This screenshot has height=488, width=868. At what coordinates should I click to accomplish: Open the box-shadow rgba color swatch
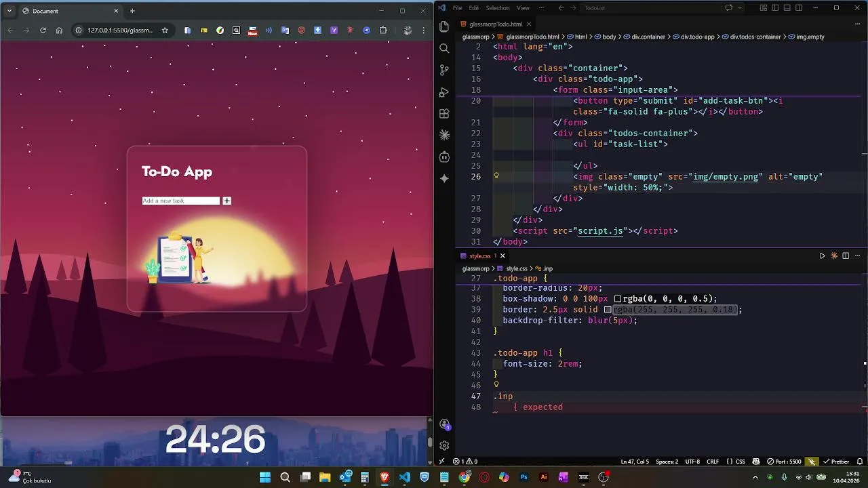point(617,299)
